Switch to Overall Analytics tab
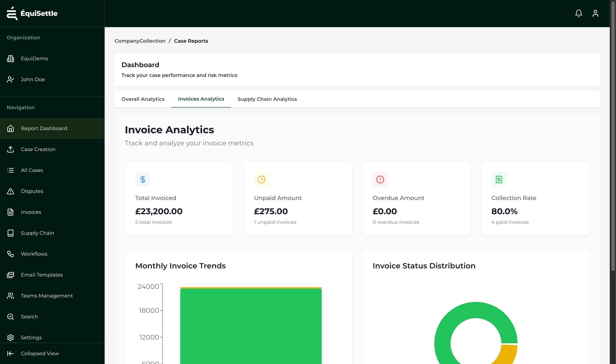 tap(143, 99)
